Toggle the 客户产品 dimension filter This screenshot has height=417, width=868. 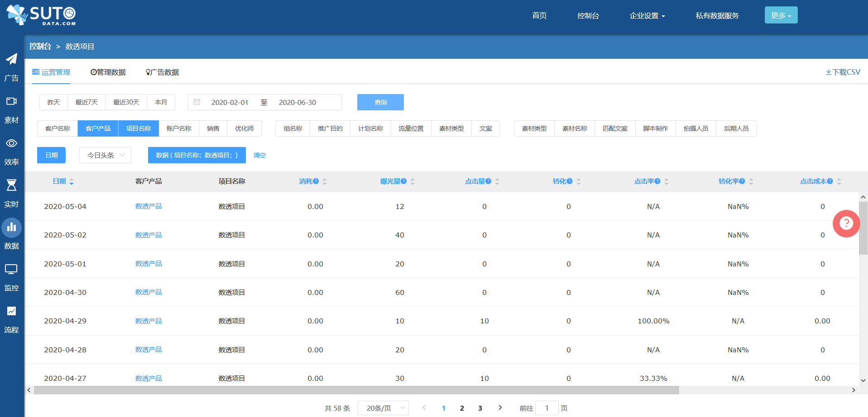[x=98, y=128]
